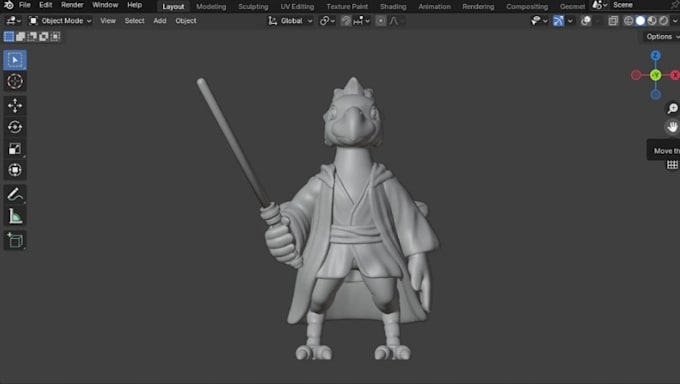Select the Add Cube tool
The height and width of the screenshot is (384, 680).
[15, 240]
